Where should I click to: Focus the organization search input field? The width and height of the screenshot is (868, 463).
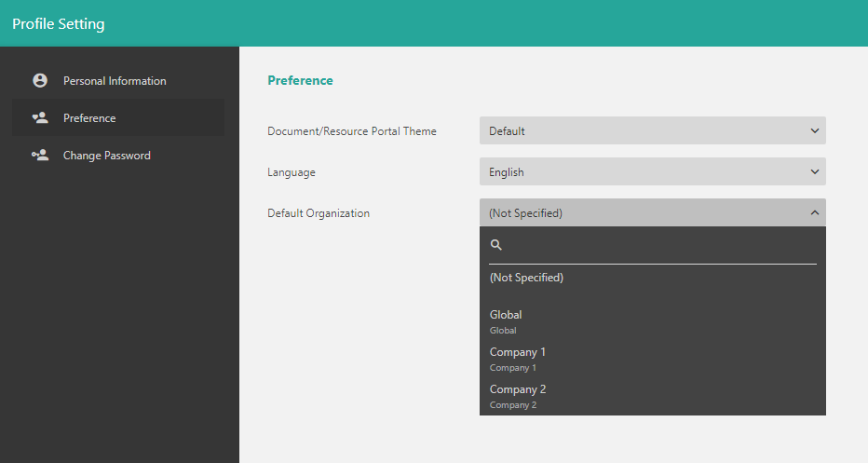661,246
